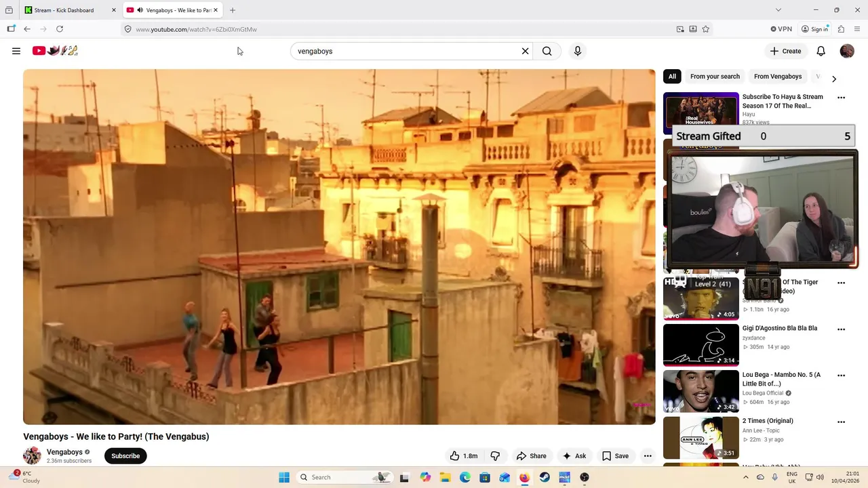Open the Eye Of The Tiger thumbnail

pyautogui.click(x=701, y=299)
